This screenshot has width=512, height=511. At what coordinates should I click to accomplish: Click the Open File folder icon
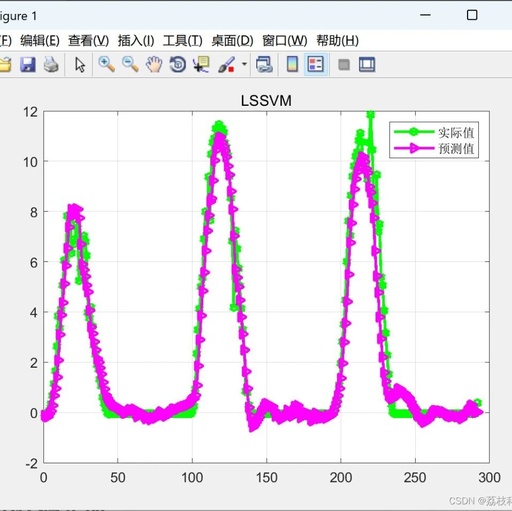[x=5, y=64]
